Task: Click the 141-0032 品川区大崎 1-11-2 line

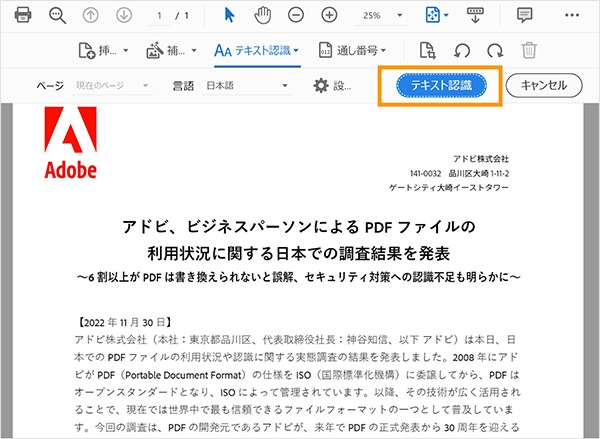Action: 459,173
